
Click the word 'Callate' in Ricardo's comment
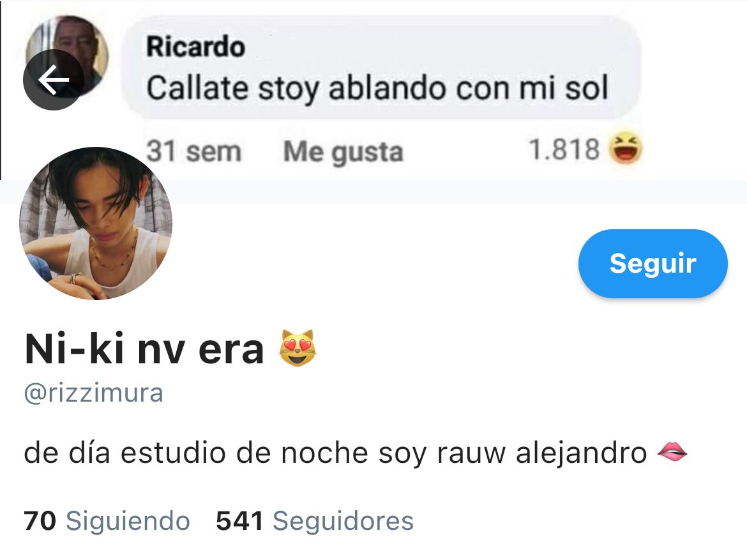197,88
